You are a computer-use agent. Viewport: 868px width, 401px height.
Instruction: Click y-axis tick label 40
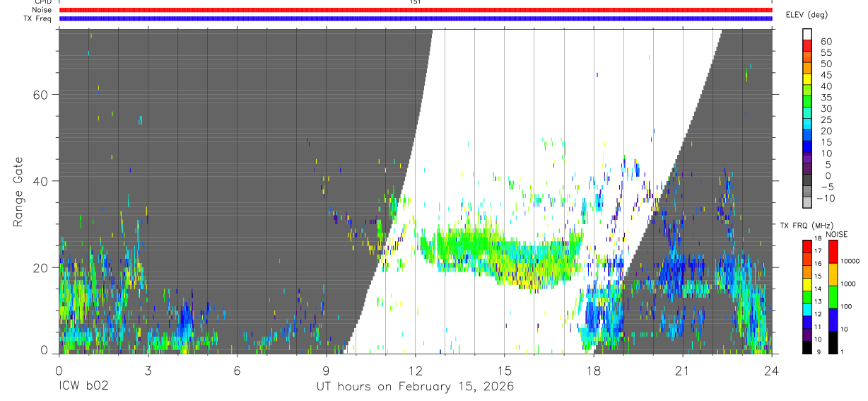tap(42, 181)
